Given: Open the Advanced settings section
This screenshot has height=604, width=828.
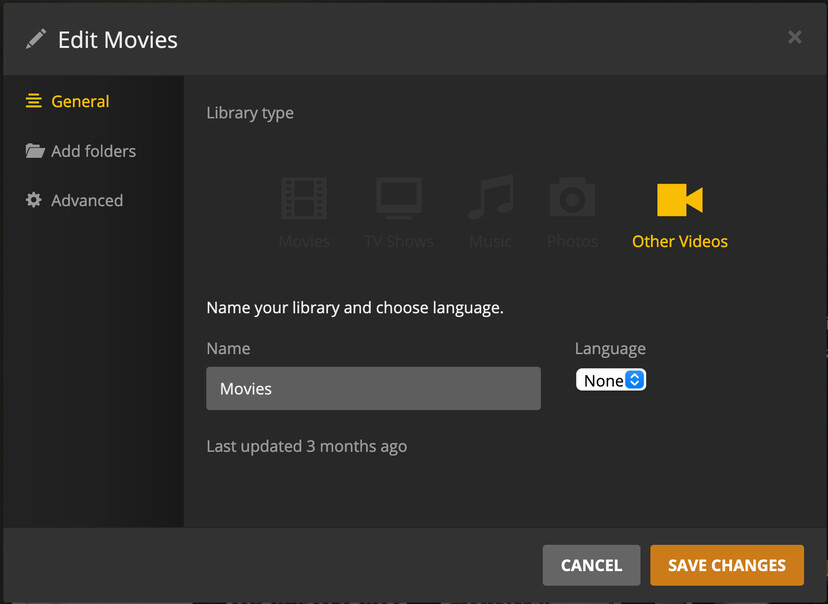Looking at the screenshot, I should coord(74,200).
